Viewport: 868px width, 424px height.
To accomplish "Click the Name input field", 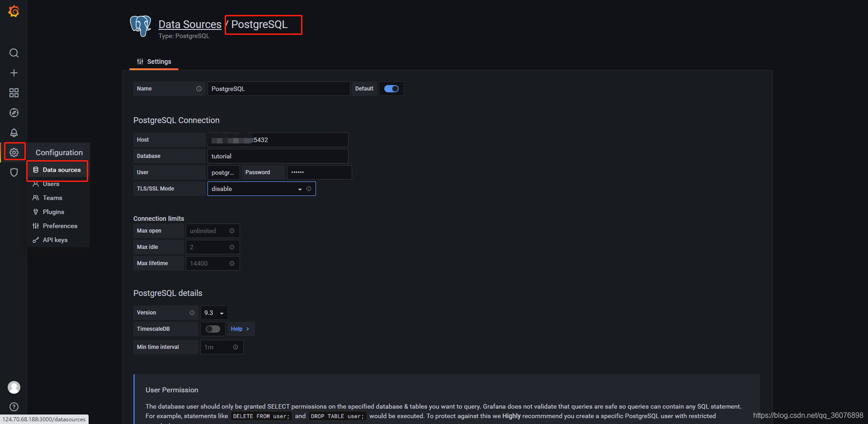I will click(x=278, y=89).
